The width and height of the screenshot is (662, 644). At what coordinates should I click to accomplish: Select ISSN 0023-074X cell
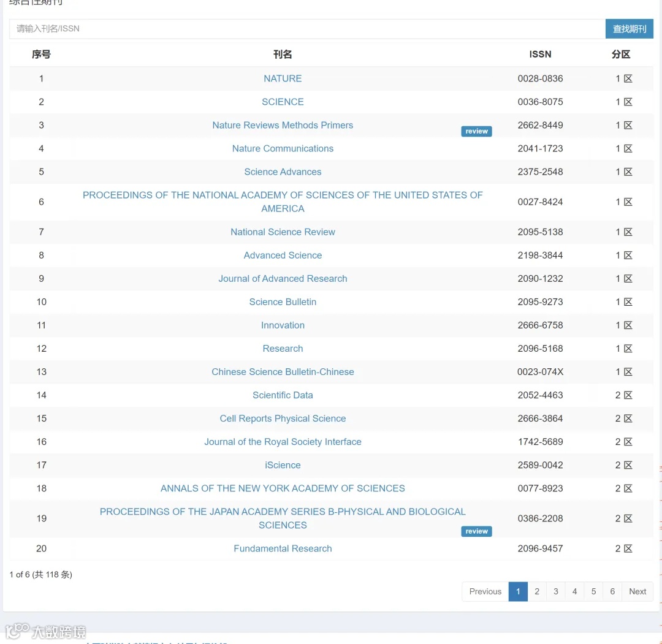click(540, 372)
